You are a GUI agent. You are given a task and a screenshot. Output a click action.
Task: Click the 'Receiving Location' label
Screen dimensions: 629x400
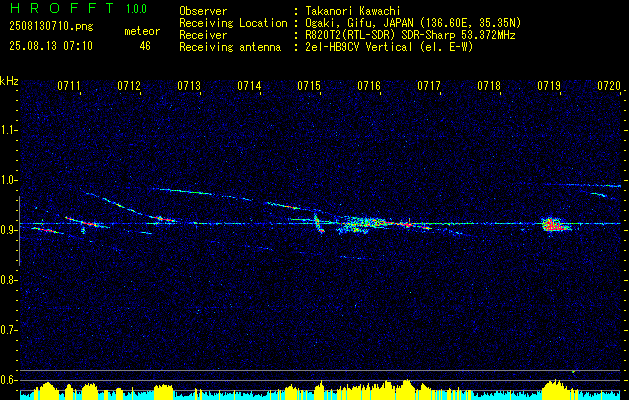[x=233, y=23]
